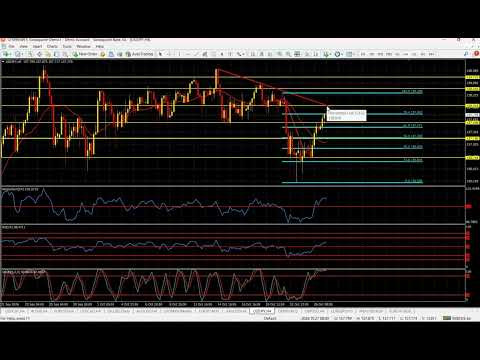This screenshot has width=480, height=360.
Task: Toggle chart Auto Scroll
Action: tap(307, 54)
